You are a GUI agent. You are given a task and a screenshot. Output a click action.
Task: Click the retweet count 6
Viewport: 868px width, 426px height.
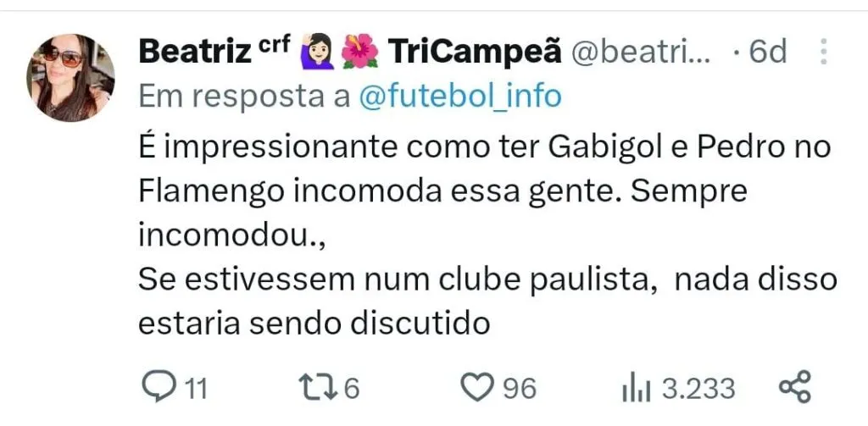352,389
